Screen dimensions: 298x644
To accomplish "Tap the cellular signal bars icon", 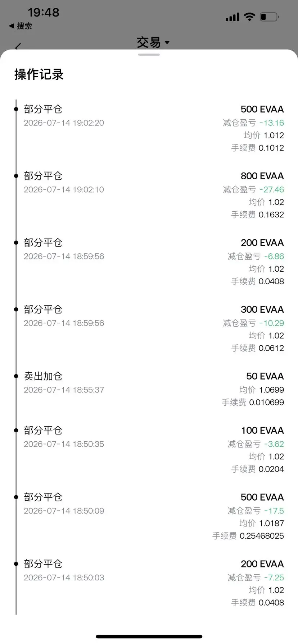I will (x=232, y=17).
